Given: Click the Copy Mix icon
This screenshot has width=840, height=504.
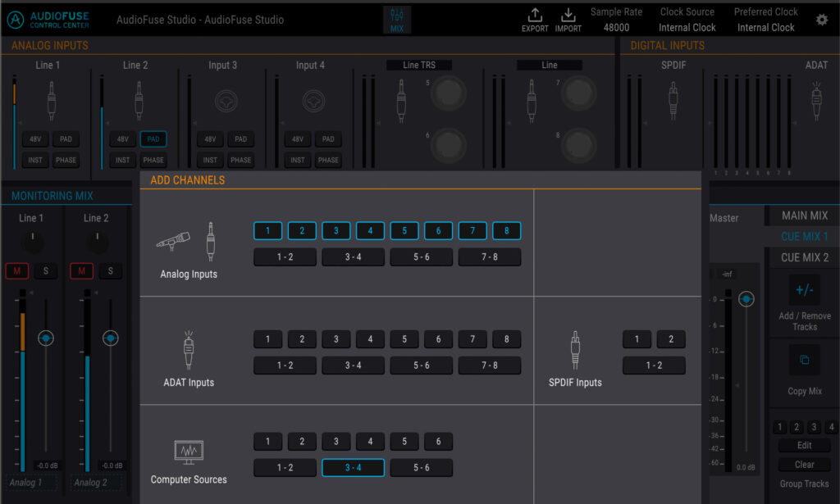Looking at the screenshot, I should [804, 360].
